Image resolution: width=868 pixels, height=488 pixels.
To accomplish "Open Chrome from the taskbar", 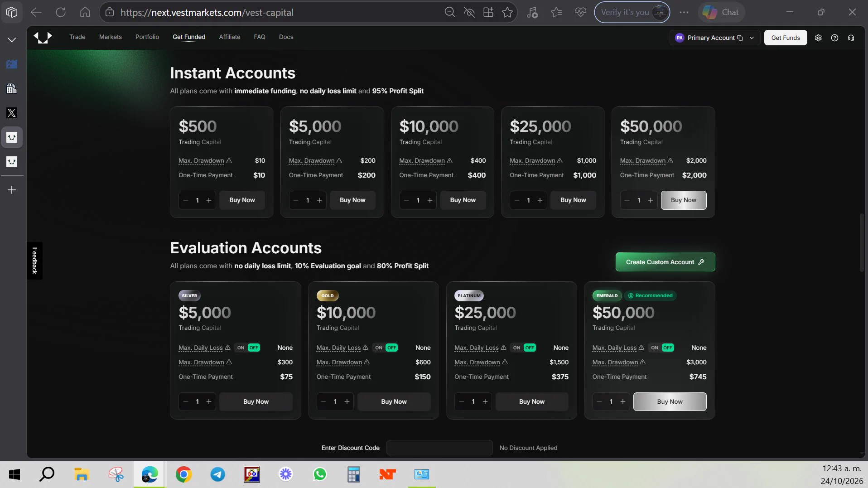I will pyautogui.click(x=183, y=474).
